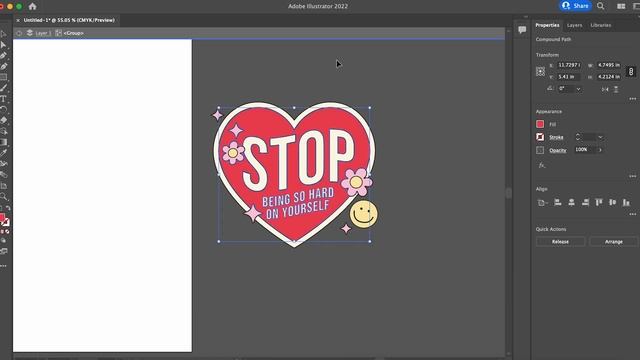The image size is (640, 360).
Task: Click the Stroke swatch in Appearance
Action: 540,137
